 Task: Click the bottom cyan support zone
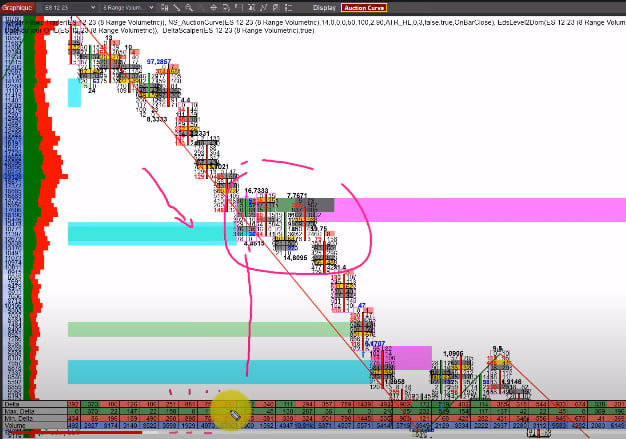(x=200, y=371)
